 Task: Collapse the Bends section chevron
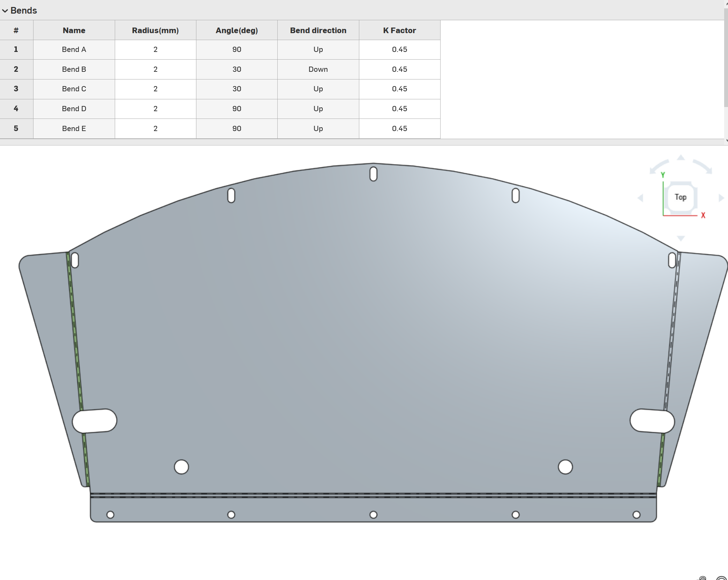5,10
